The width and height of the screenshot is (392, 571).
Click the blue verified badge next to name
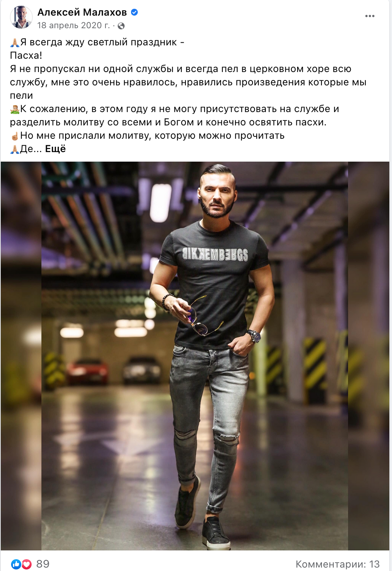coord(134,12)
